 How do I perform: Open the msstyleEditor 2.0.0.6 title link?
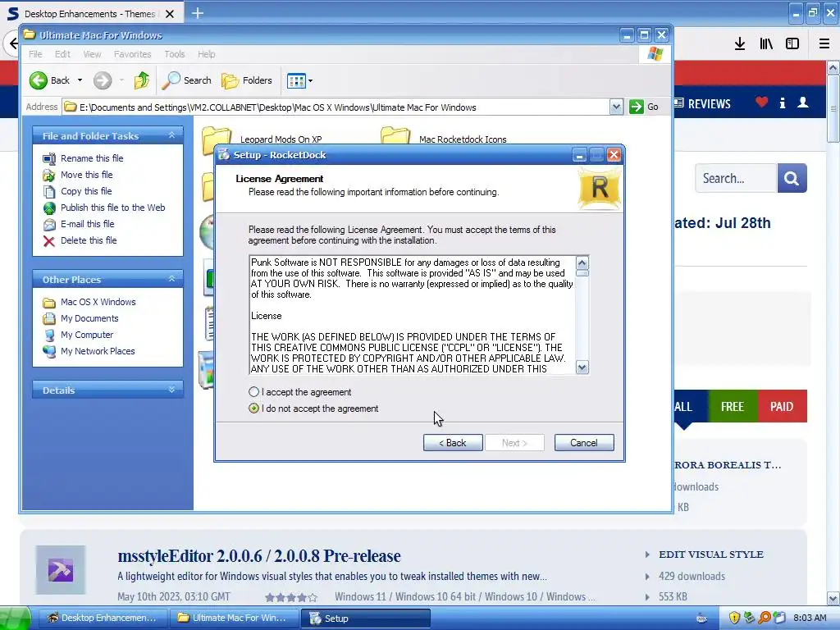point(258,556)
